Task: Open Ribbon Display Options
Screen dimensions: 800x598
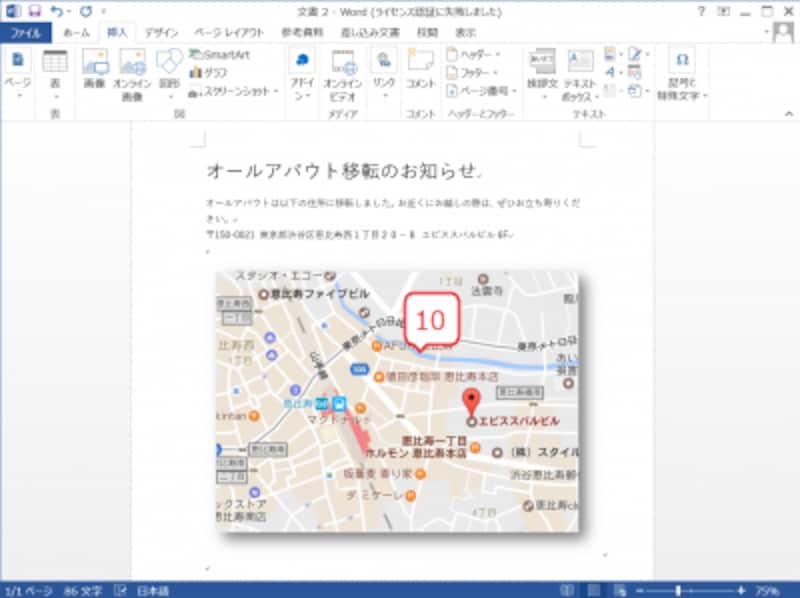Action: (x=723, y=11)
